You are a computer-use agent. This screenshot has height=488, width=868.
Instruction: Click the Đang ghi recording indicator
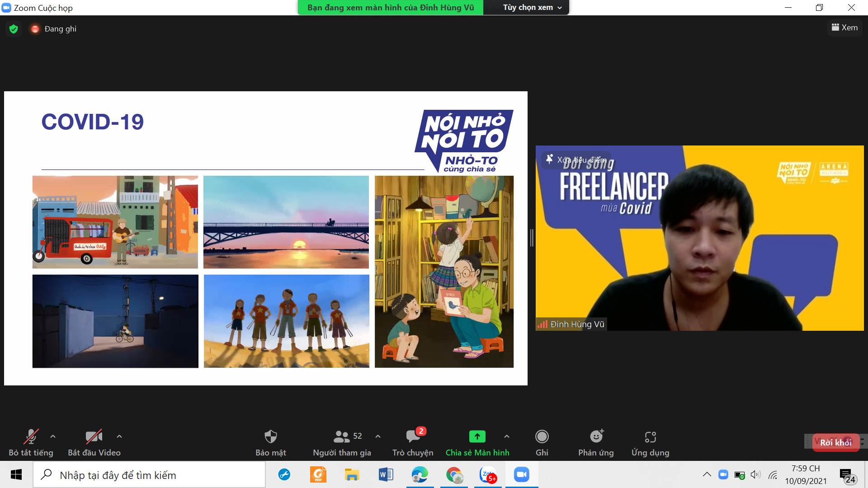(x=53, y=29)
